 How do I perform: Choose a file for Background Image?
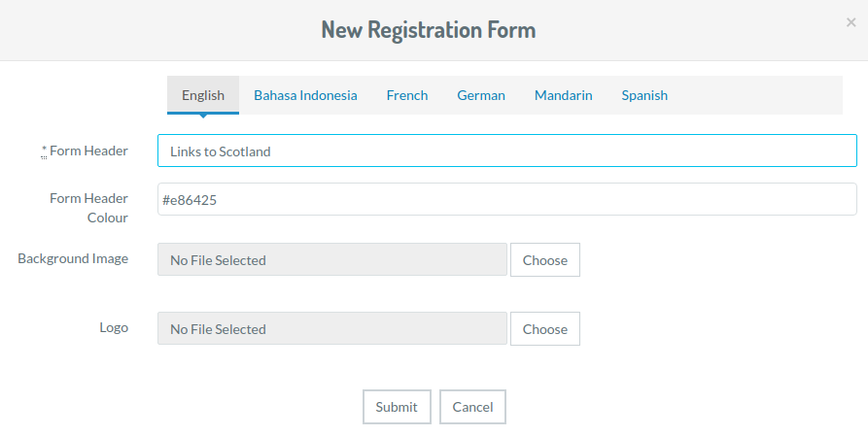544,260
